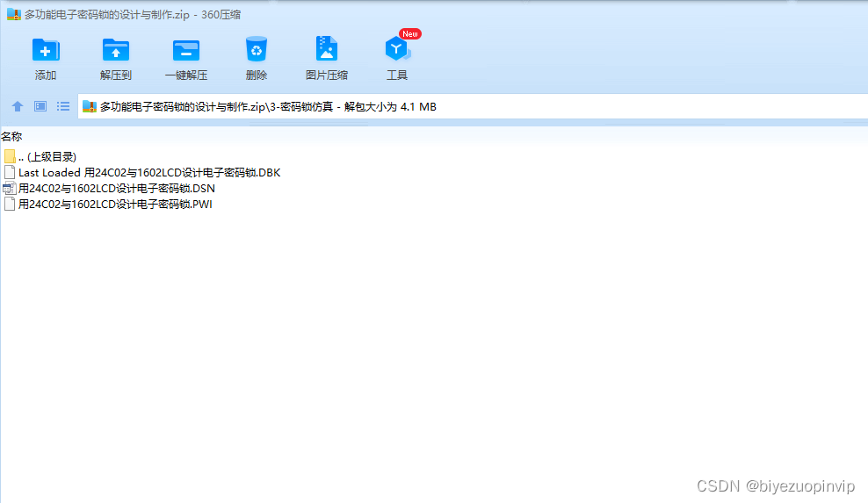Open the Extract To (解压到) tool
The image size is (868, 503).
pos(116,50)
